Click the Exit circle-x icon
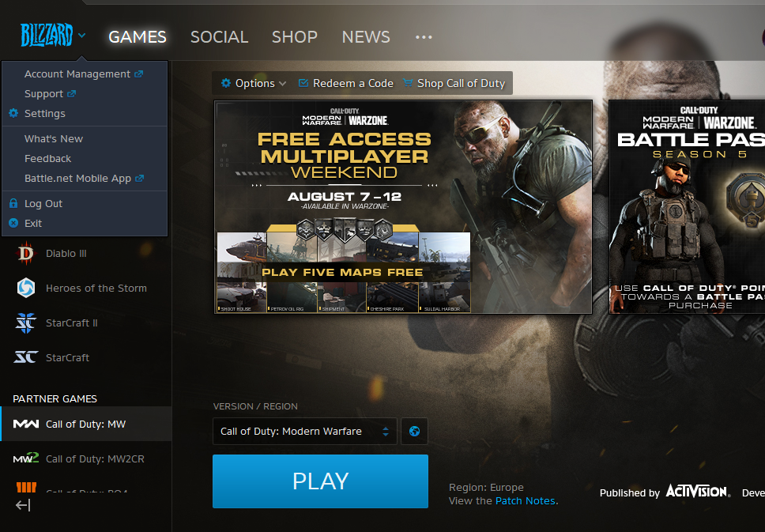Image resolution: width=765 pixels, height=532 pixels. tap(13, 223)
